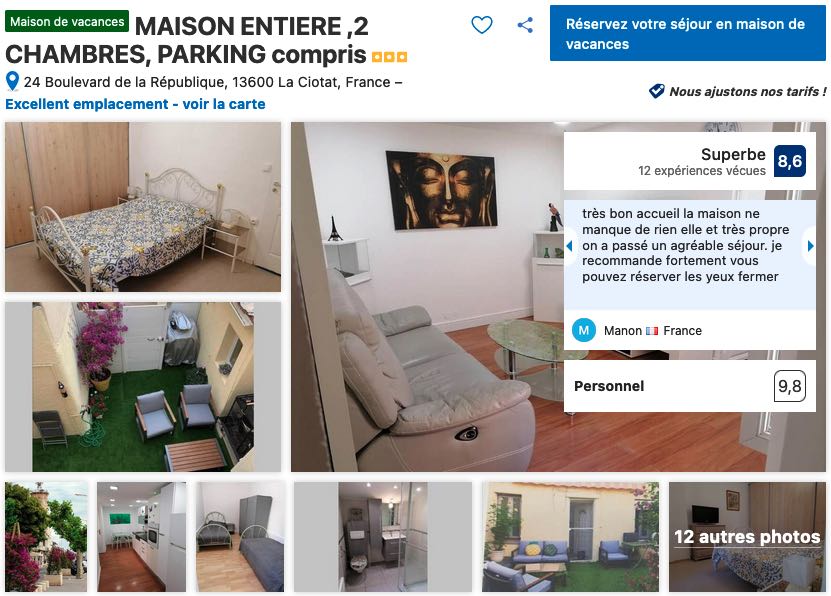Open the patio photo with blue armchairs
The height and width of the screenshot is (596, 831).
[143, 387]
